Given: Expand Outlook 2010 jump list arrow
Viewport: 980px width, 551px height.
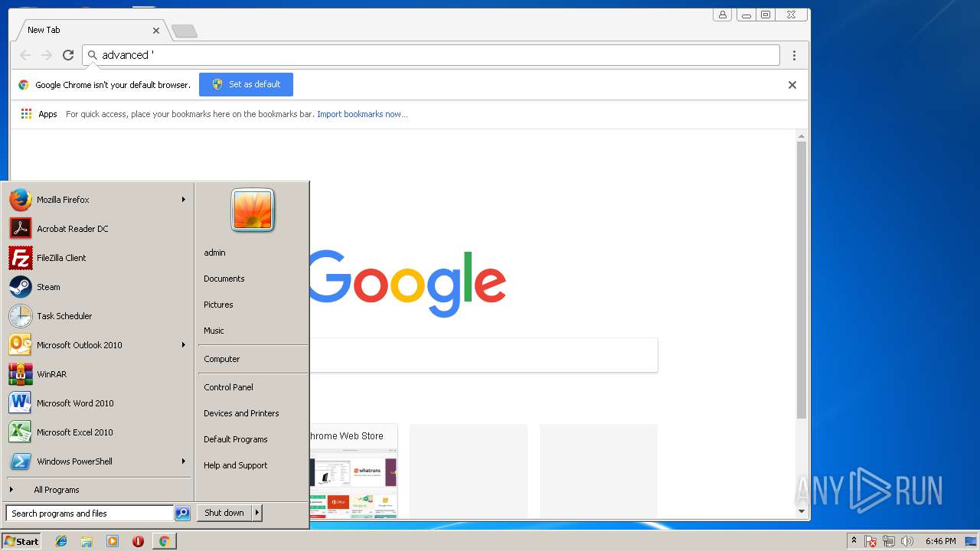Looking at the screenshot, I should click(x=184, y=345).
